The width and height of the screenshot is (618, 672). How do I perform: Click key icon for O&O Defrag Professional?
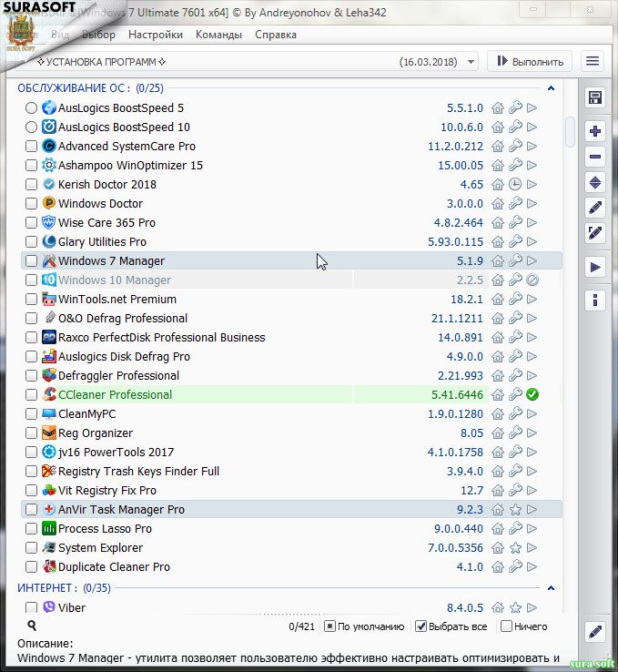tap(515, 318)
